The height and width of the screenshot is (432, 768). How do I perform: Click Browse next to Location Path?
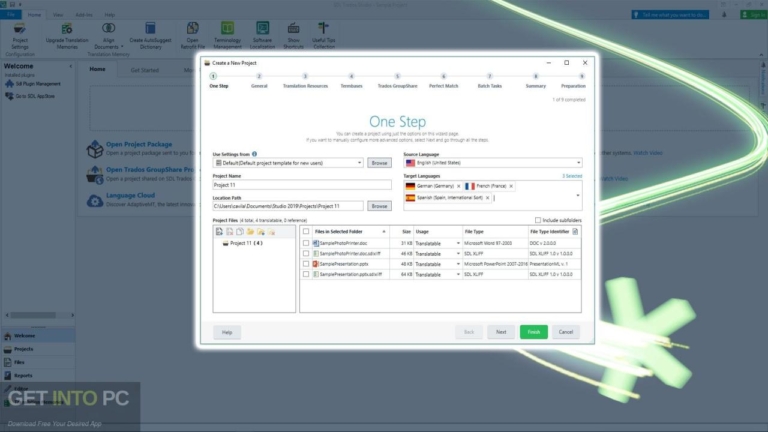click(379, 206)
